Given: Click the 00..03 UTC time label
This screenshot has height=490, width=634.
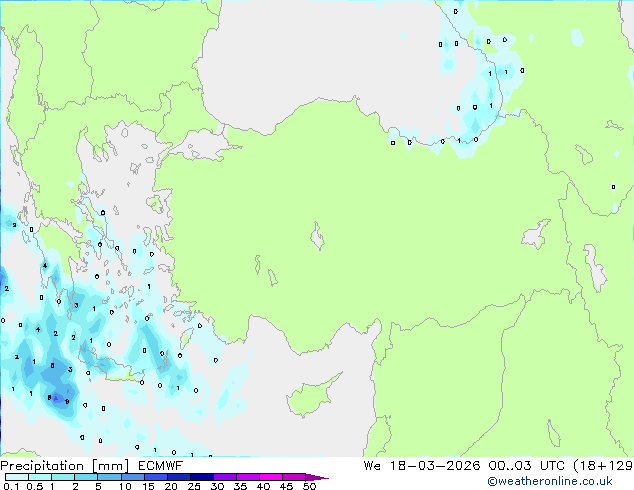Looking at the screenshot, I should [x=526, y=466].
